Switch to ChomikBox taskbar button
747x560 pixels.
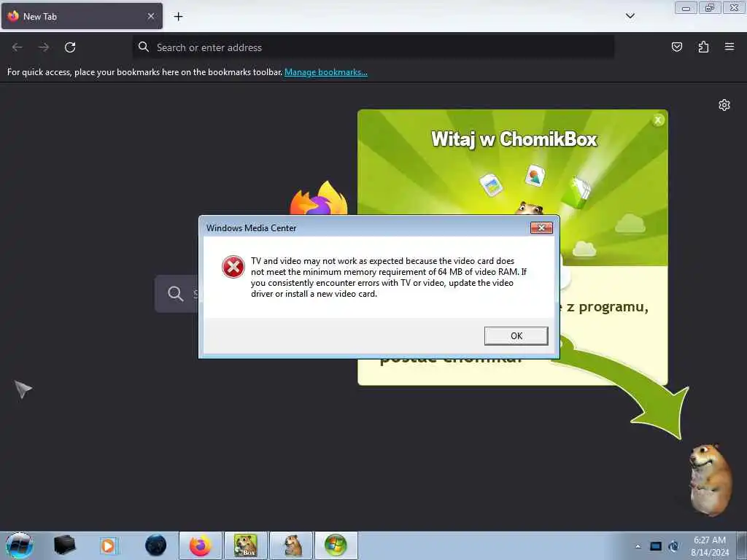[246, 545]
